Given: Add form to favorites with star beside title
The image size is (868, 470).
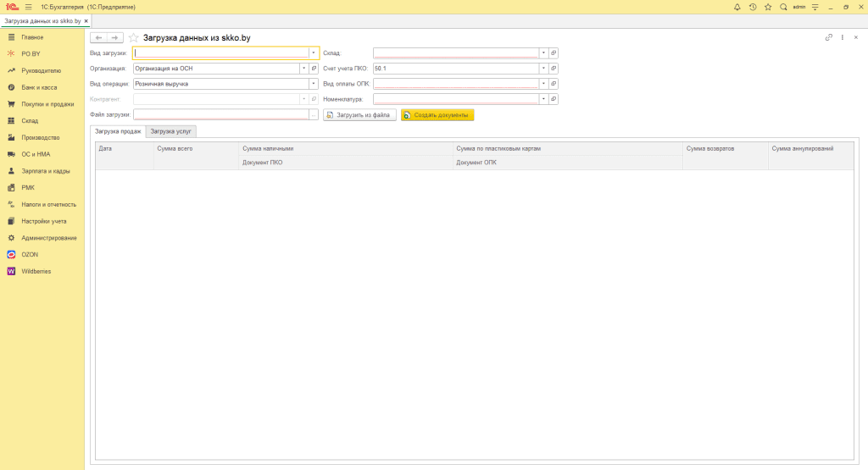Looking at the screenshot, I should 133,37.
